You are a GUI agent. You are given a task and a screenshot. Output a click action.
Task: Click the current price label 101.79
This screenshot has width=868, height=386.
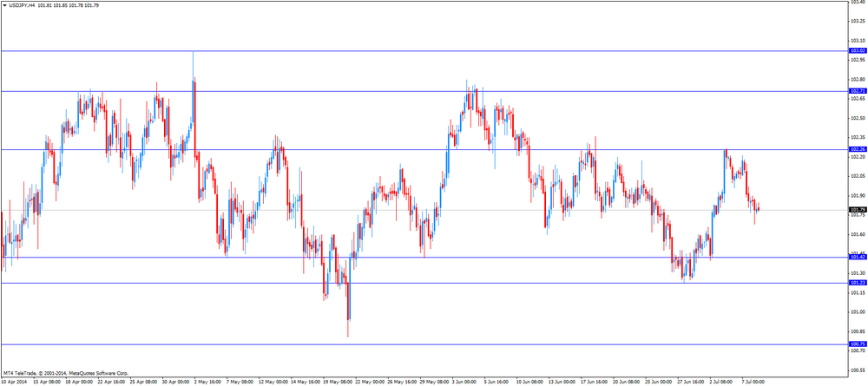858,210
